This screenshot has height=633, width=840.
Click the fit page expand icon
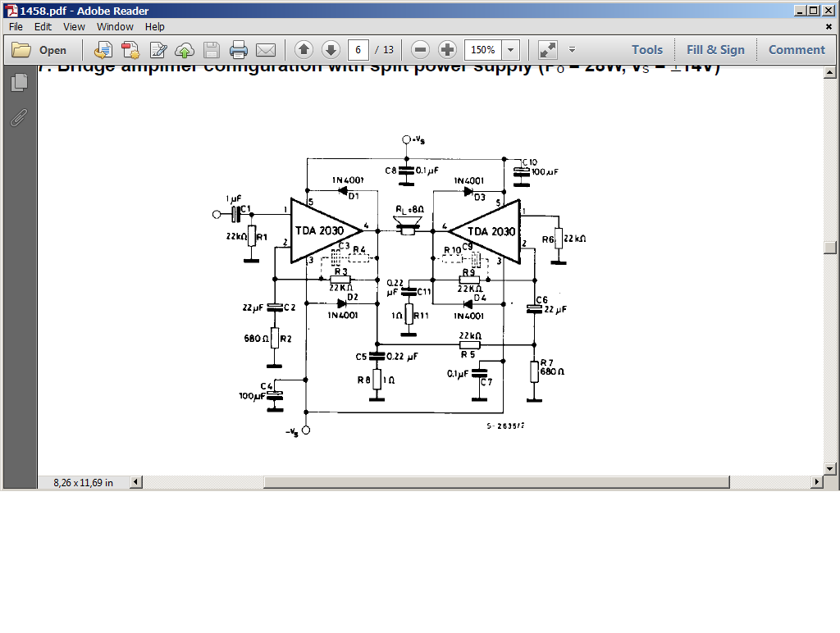(547, 50)
